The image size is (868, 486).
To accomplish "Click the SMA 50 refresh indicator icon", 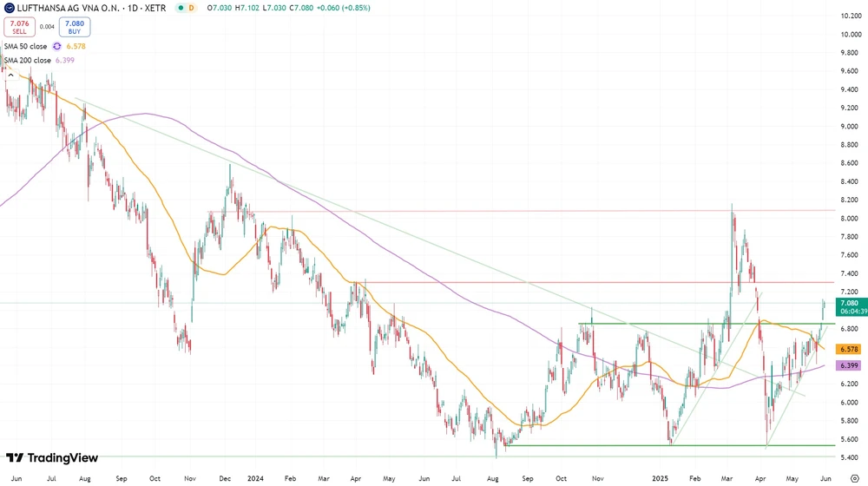I will point(57,46).
